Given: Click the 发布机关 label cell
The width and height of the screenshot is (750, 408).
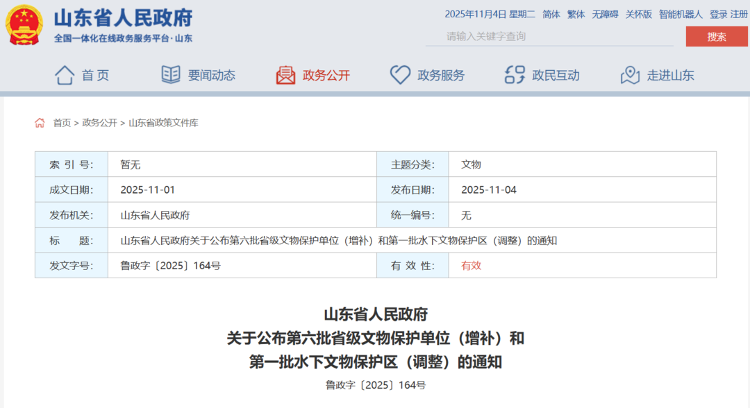Looking at the screenshot, I should coord(71,215).
